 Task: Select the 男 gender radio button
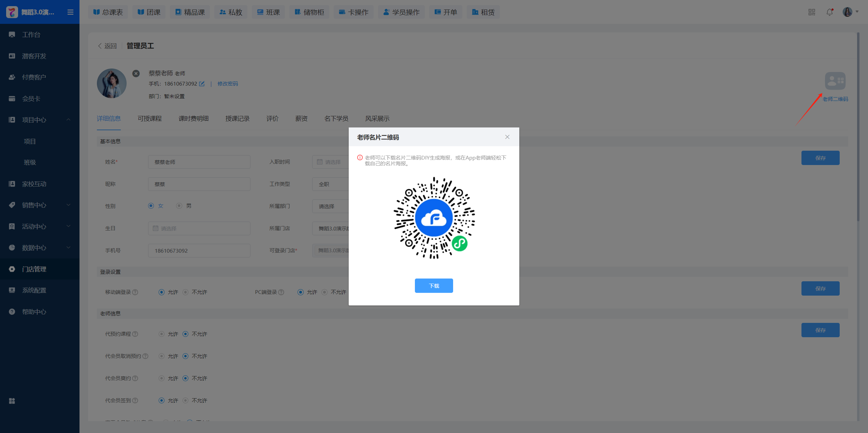(179, 206)
